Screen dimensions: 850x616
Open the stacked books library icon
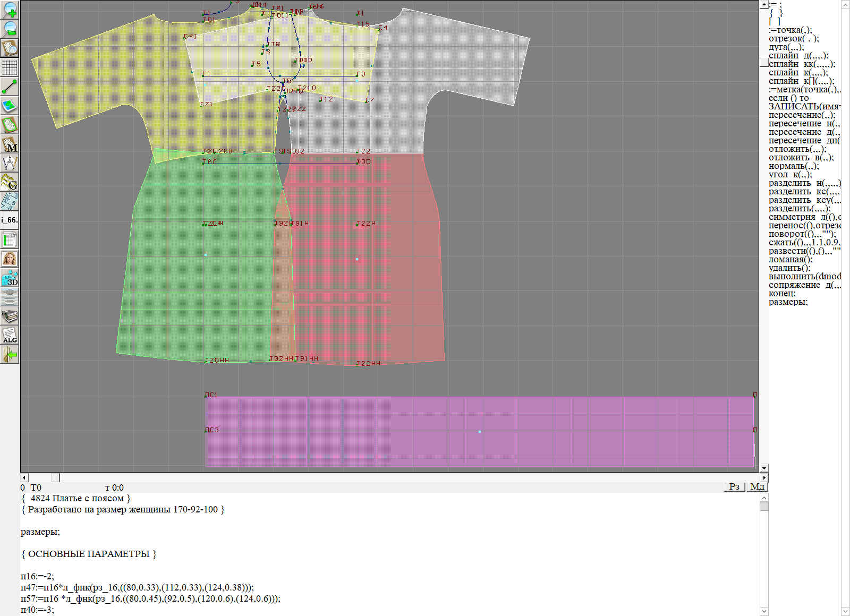tap(10, 316)
